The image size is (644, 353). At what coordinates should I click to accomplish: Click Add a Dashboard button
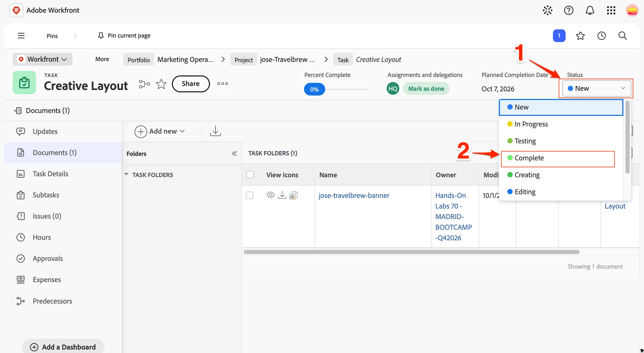[63, 347]
